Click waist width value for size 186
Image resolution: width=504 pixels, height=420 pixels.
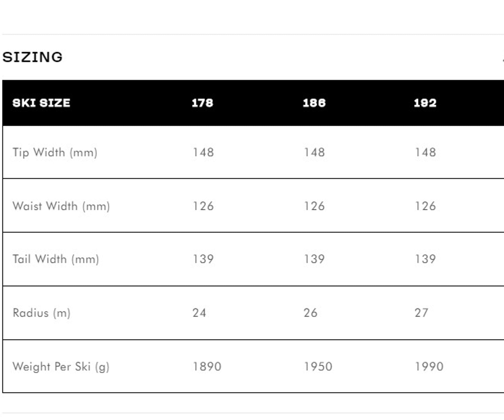click(x=314, y=206)
